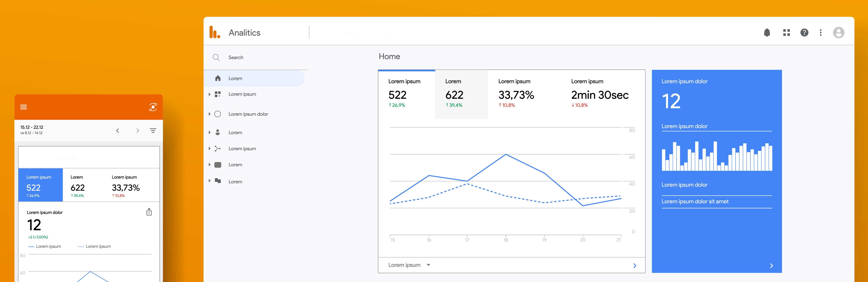Click the orbit icon in mobile header

click(153, 107)
